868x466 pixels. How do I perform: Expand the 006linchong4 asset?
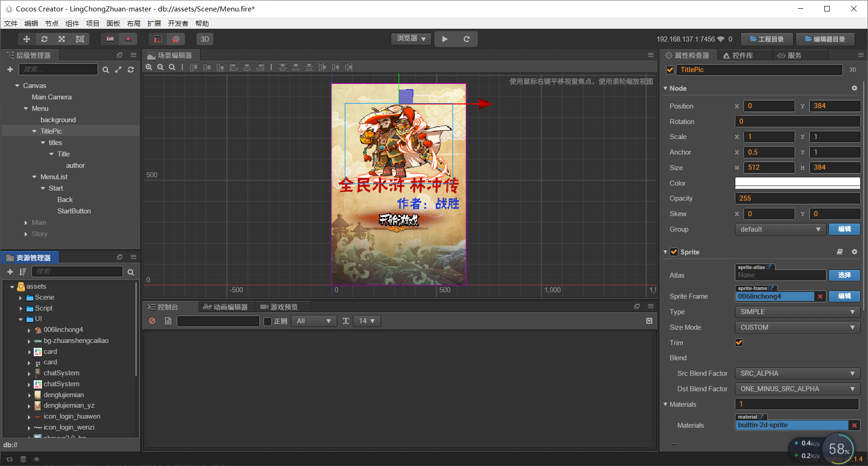pyautogui.click(x=29, y=330)
